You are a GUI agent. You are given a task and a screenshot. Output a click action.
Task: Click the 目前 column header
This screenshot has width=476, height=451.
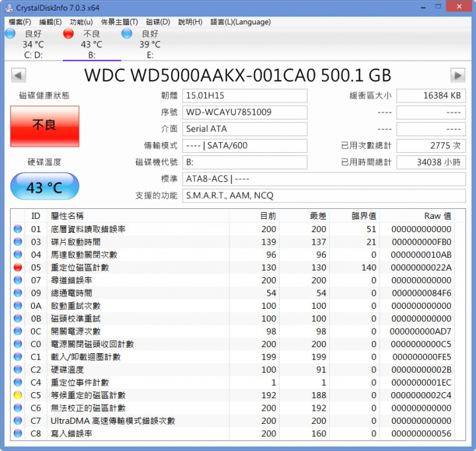[255, 216]
